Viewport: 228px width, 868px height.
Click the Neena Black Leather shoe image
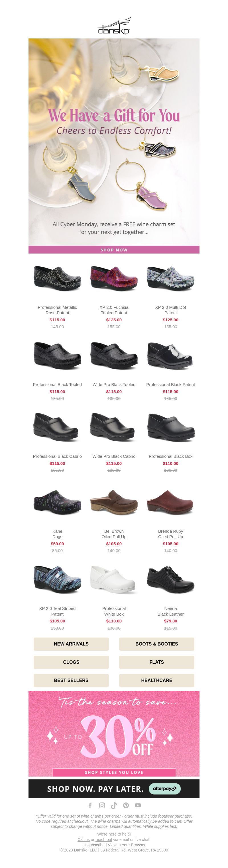(x=171, y=579)
